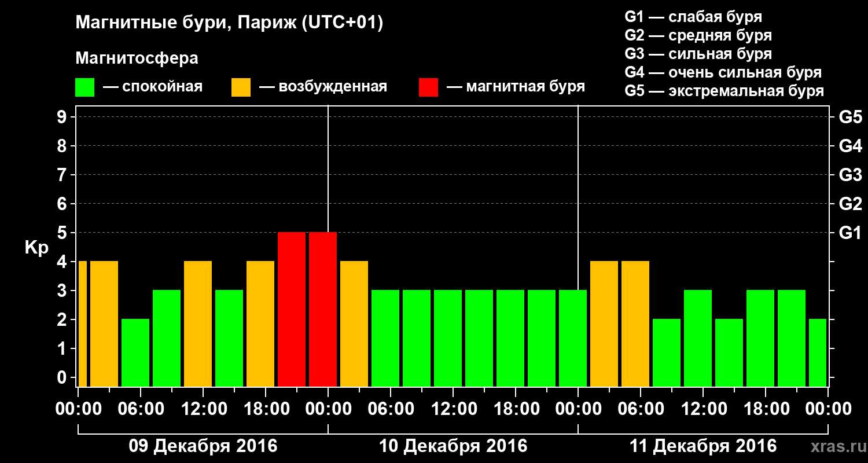
Task: Click '12:00' time label for 10 December
Action: (x=453, y=409)
